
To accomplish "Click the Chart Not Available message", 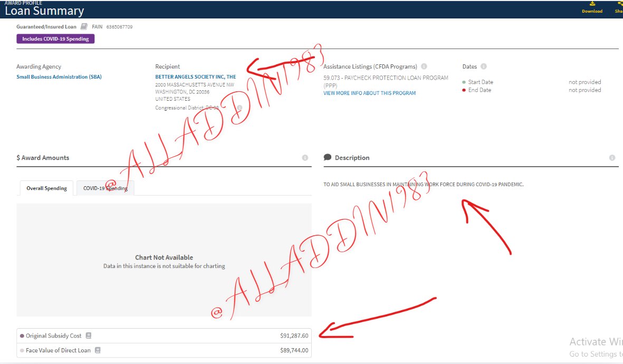I will click(x=164, y=257).
